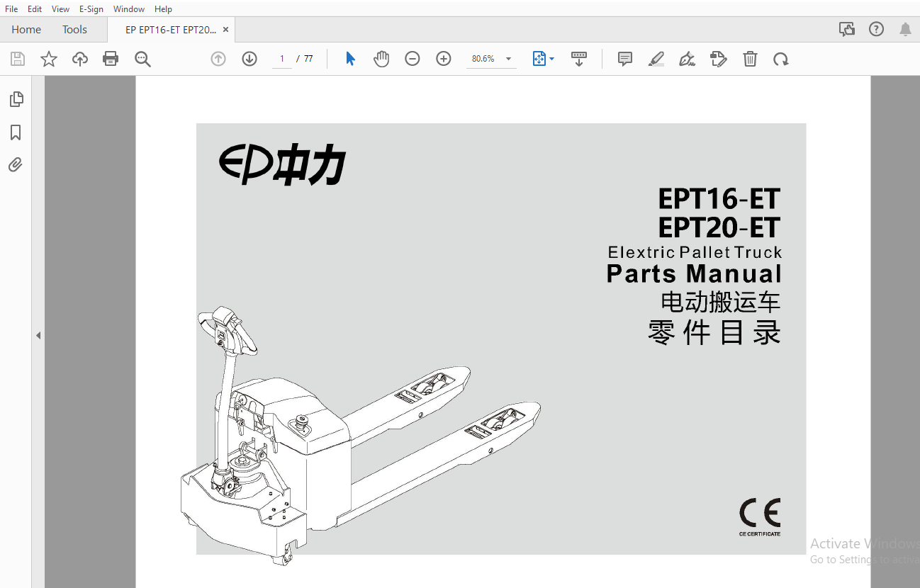The image size is (920, 588).
Task: Click the scrolling mode keyboard icon
Action: pos(579,59)
